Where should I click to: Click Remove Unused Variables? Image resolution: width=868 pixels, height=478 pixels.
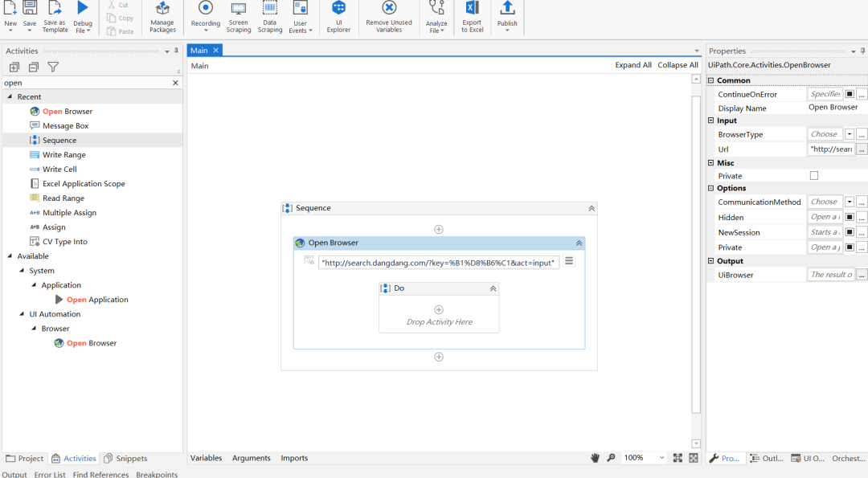click(x=389, y=17)
